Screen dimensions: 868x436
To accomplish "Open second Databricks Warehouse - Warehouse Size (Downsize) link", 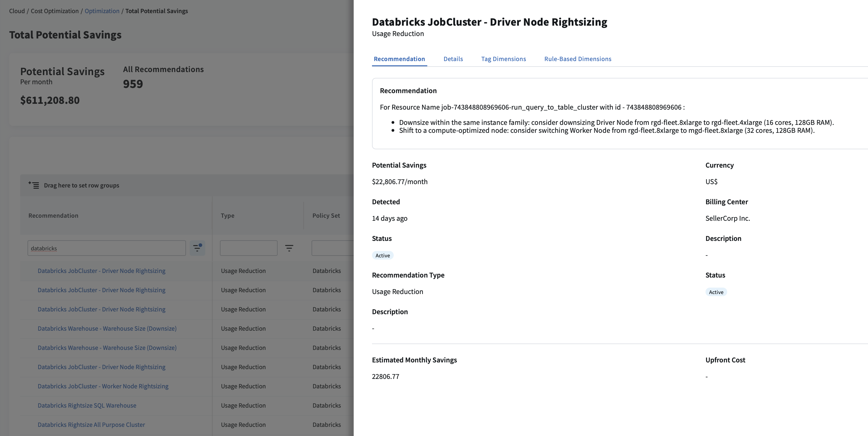I will click(107, 347).
